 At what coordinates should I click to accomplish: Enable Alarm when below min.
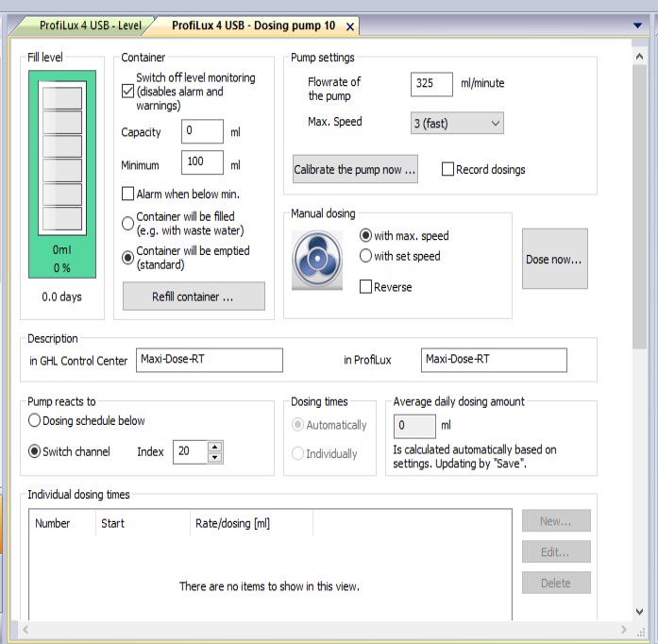pyautogui.click(x=127, y=194)
